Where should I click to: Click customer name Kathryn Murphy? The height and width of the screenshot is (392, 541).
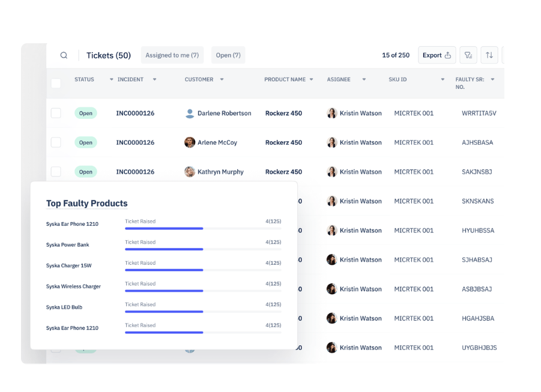(x=220, y=172)
